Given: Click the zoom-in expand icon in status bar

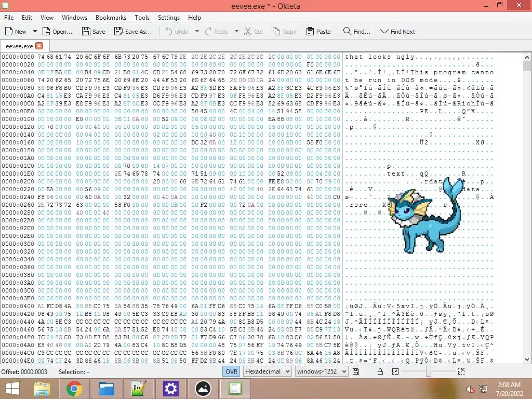Looking at the screenshot, I should (461, 371).
